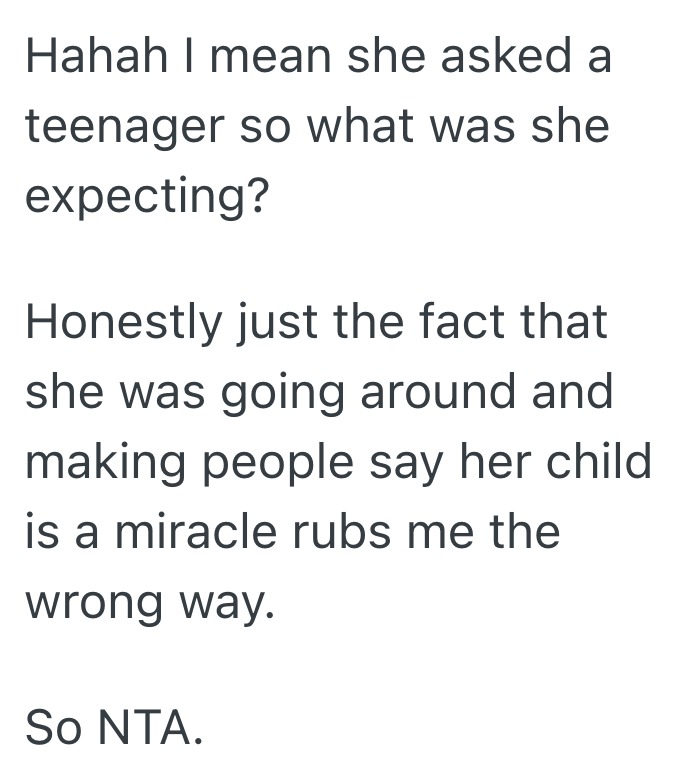The image size is (680, 774).
Task: Select the word "expecting?"
Action: (146, 195)
